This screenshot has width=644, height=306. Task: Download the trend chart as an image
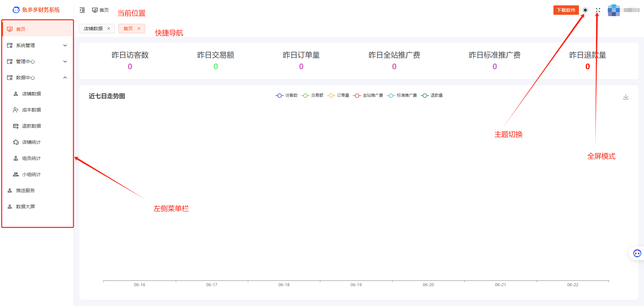click(x=626, y=97)
